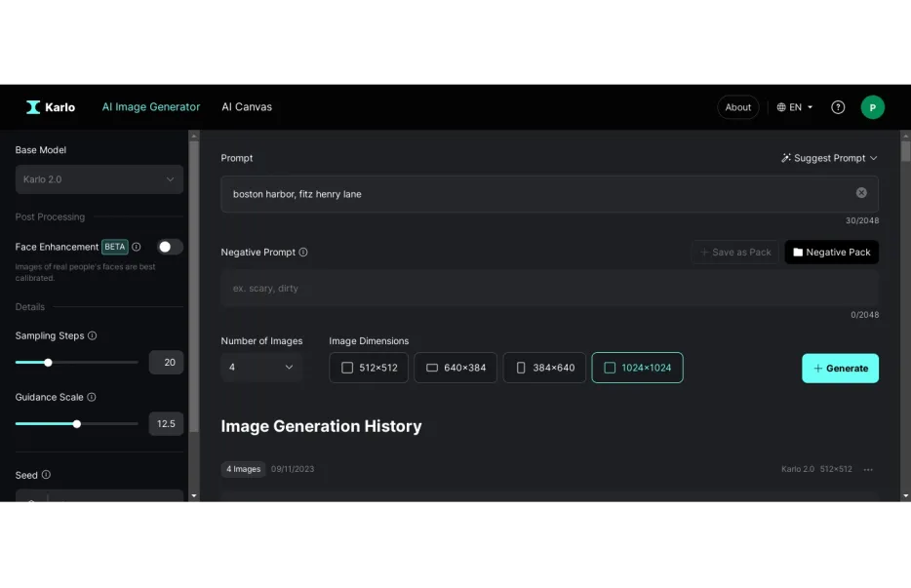
Task: Click the Karlo logo icon
Action: pyautogui.click(x=33, y=107)
